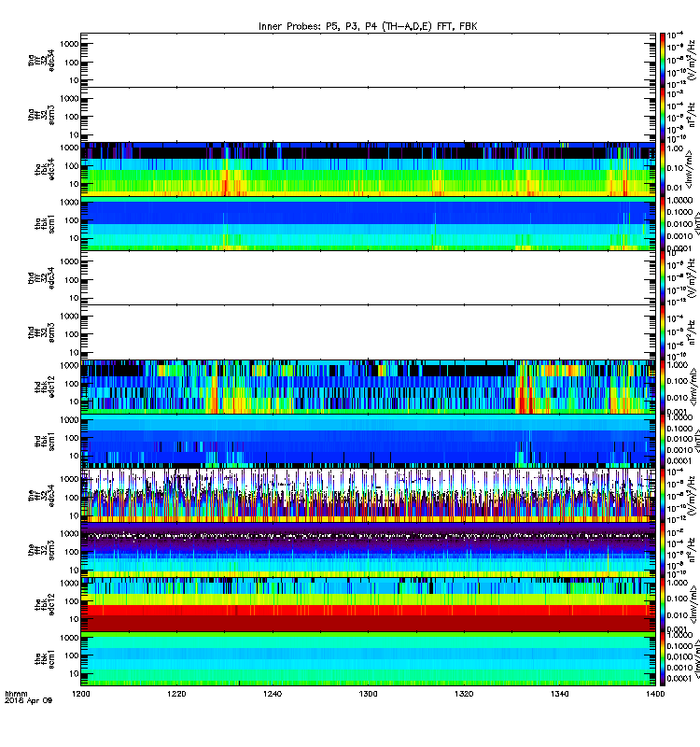Select the 'tha fbk edc34' panel label
700x747 pixels.
tap(45, 170)
